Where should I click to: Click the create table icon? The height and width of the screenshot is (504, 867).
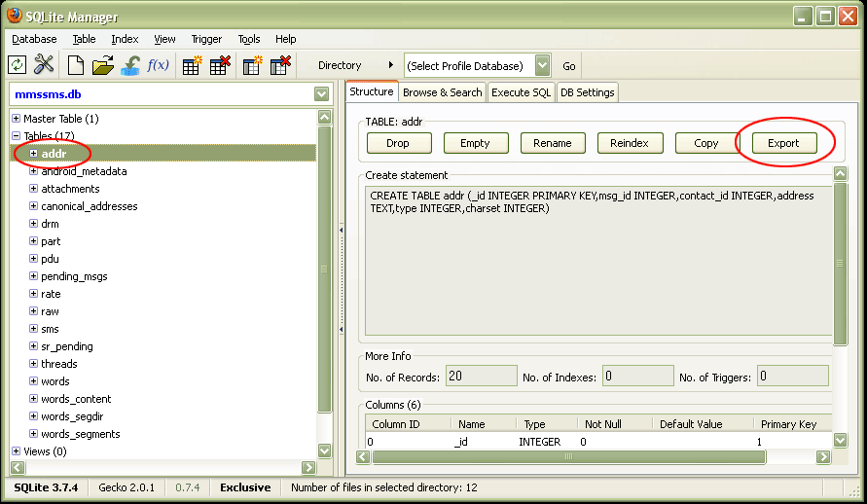192,65
